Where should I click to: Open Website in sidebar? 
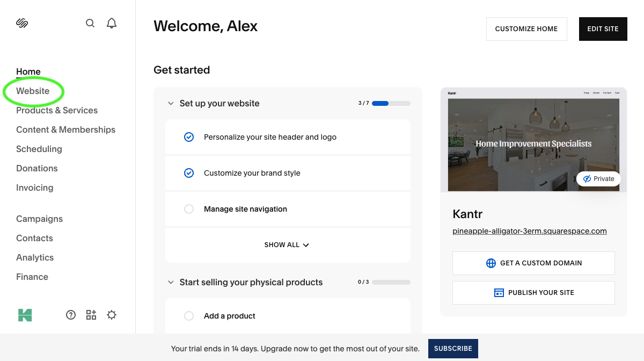coord(33,91)
